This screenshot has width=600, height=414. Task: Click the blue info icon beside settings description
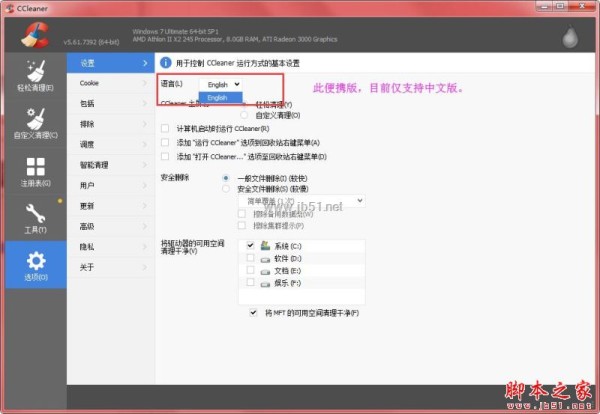[x=167, y=63]
